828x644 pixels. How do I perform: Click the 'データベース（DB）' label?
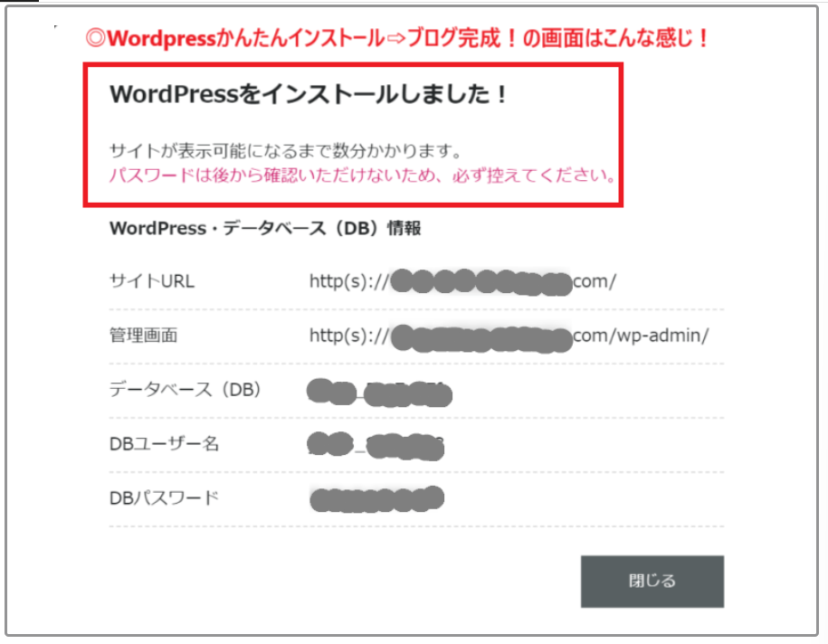click(186, 390)
